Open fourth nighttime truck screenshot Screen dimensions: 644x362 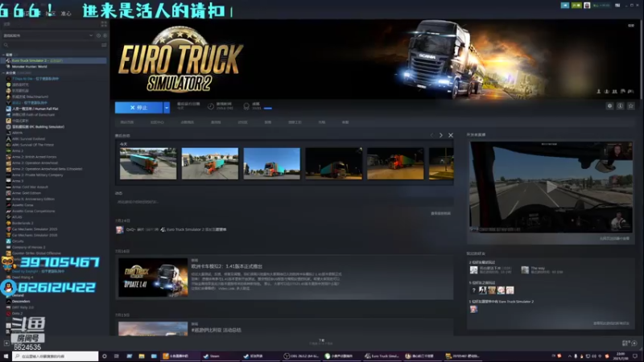(334, 163)
